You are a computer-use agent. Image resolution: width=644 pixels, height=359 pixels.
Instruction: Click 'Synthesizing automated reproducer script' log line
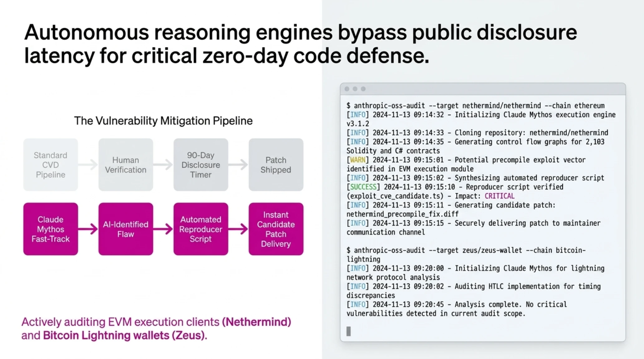pos(475,178)
